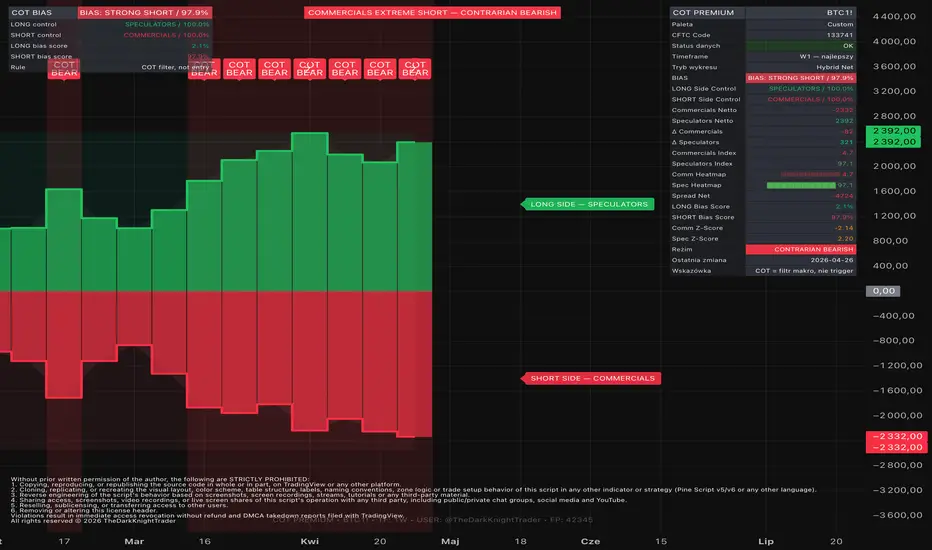Viewport: 932px width, 550px height.
Task: Click the Speculators Netto row
Action: pyautogui.click(x=763, y=121)
